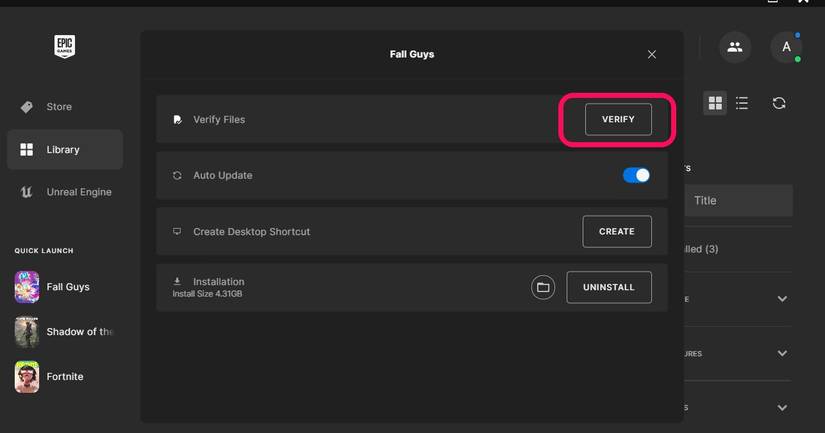Click the Auto Update refresh icon
This screenshot has height=433, width=825.
coord(177,175)
